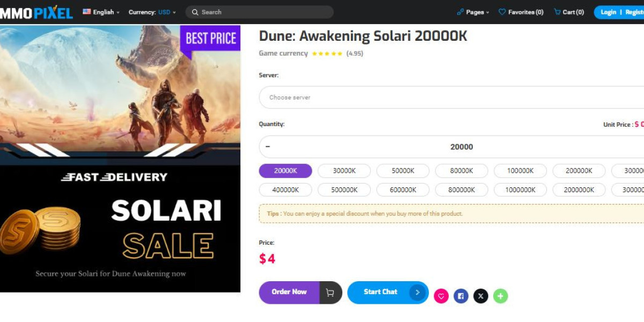Share product via Facebook icon

point(461,296)
